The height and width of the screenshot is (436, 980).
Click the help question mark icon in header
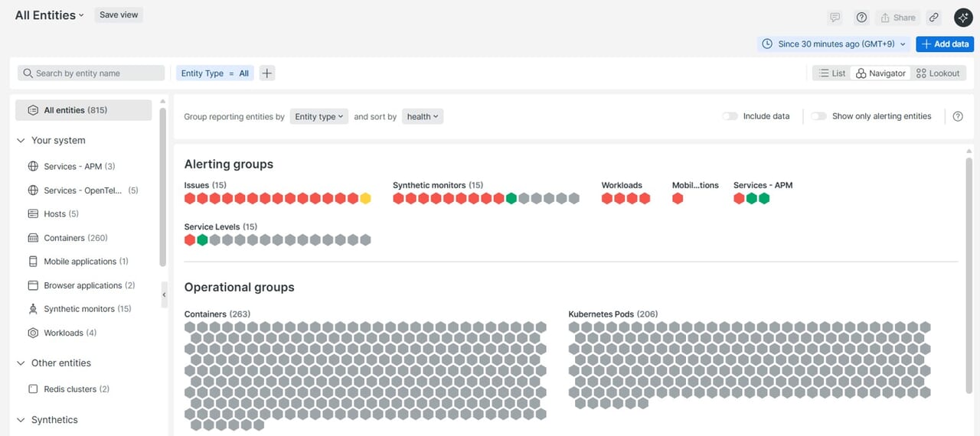[x=861, y=18]
